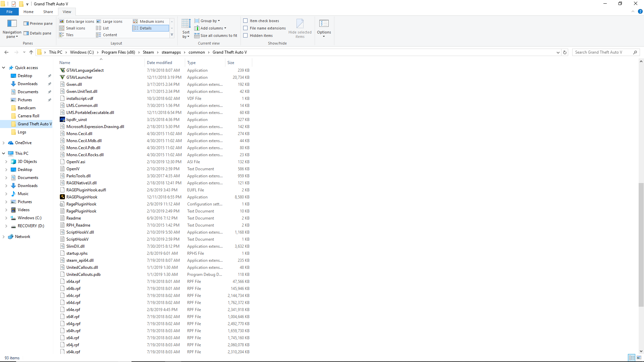Click the Options ribbon icon
Image resolution: width=644 pixels, height=362 pixels.
pos(324,23)
